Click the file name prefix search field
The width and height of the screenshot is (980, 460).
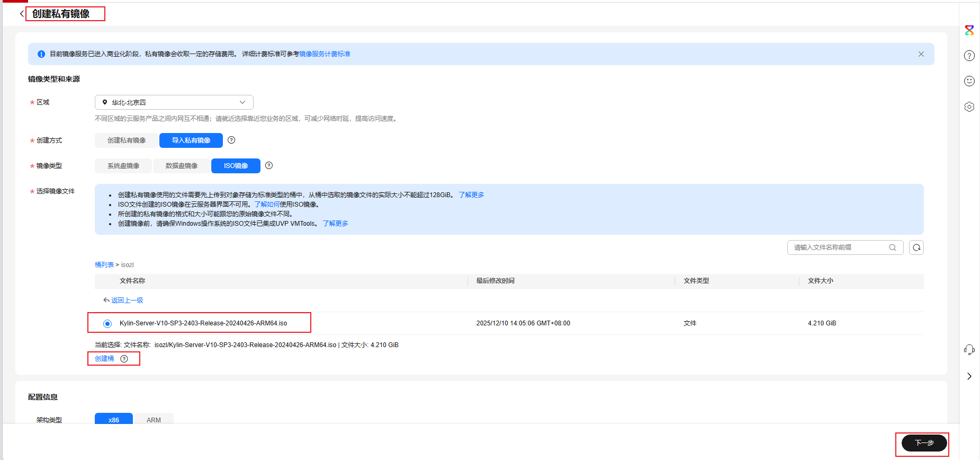(x=839, y=247)
